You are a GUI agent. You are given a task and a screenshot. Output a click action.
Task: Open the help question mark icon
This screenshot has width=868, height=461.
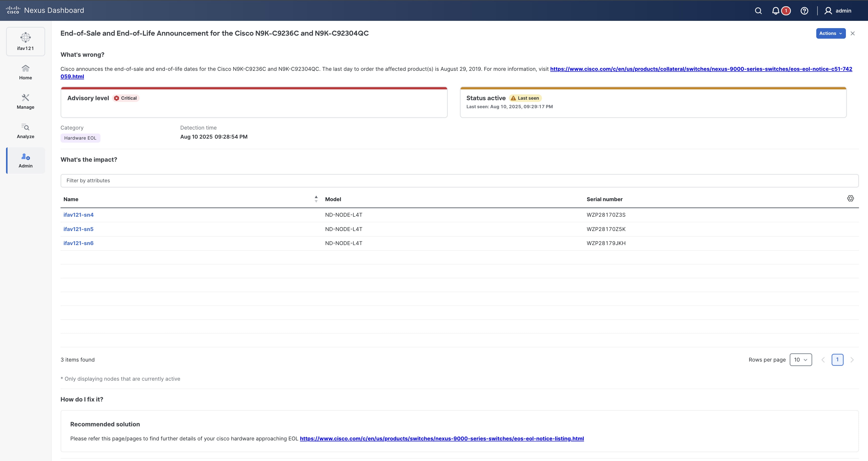click(804, 11)
